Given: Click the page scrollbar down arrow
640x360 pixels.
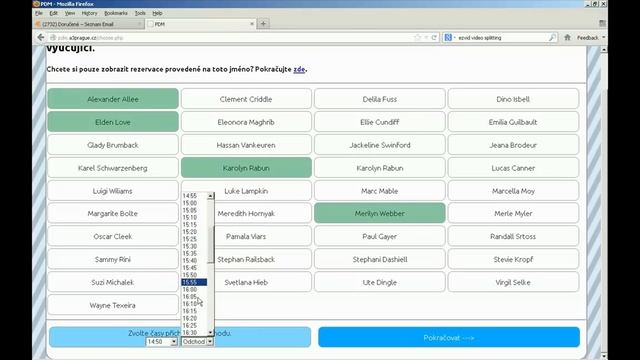Looking at the screenshot, I should (x=604, y=356).
